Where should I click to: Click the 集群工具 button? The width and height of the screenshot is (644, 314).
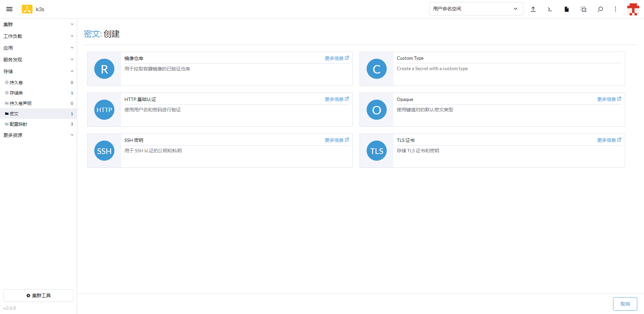[38, 296]
